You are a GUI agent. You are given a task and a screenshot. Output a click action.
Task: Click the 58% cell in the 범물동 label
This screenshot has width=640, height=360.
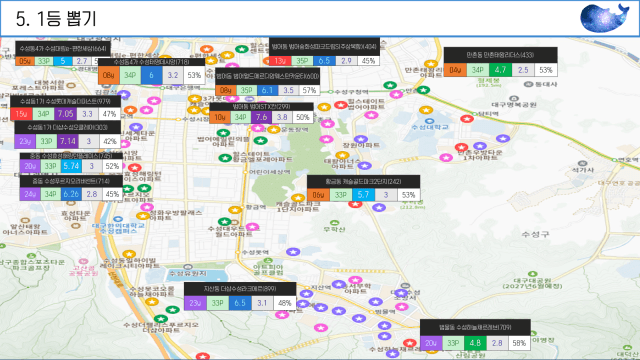(519, 343)
